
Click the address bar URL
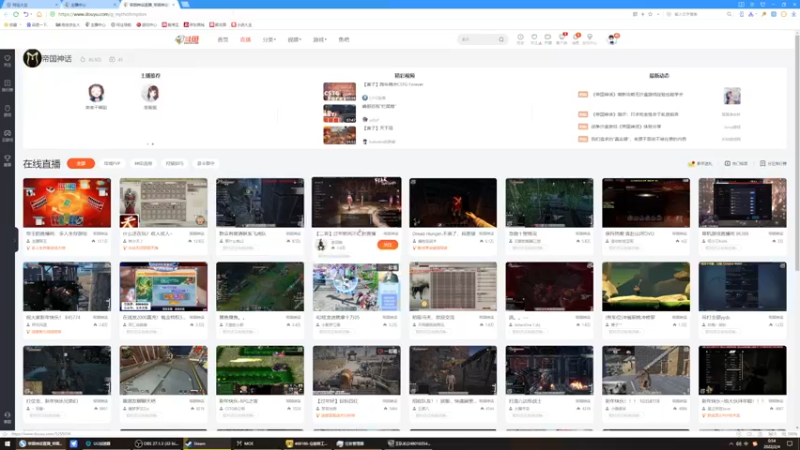[x=102, y=14]
